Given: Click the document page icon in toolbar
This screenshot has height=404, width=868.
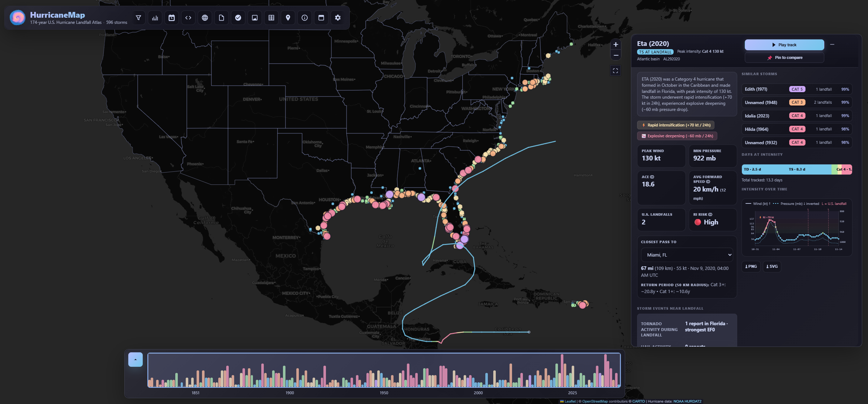Looking at the screenshot, I should (222, 18).
